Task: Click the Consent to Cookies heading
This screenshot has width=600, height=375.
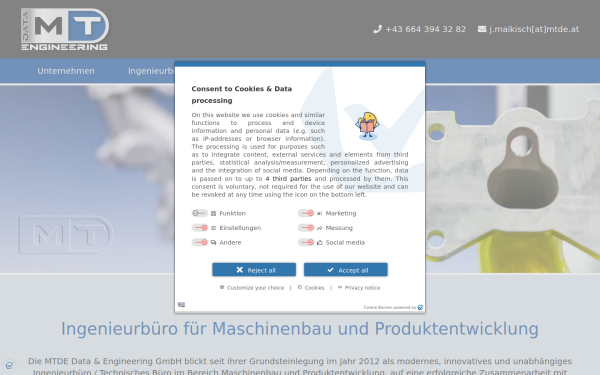Action: tap(242, 95)
